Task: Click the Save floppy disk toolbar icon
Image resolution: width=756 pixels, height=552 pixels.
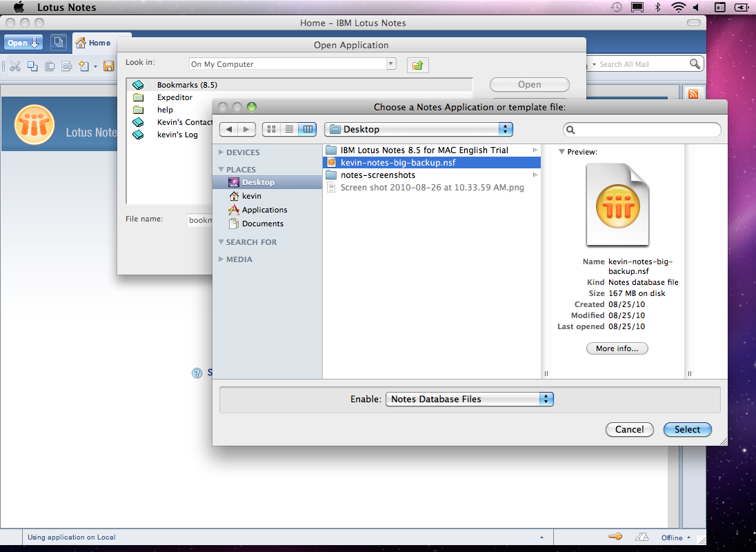Action: (x=109, y=66)
